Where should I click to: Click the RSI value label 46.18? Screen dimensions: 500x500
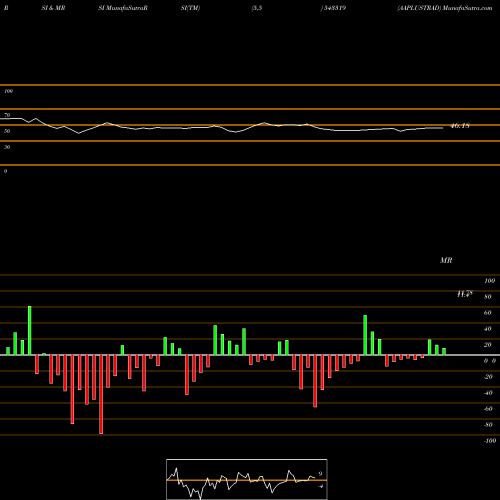click(x=460, y=126)
